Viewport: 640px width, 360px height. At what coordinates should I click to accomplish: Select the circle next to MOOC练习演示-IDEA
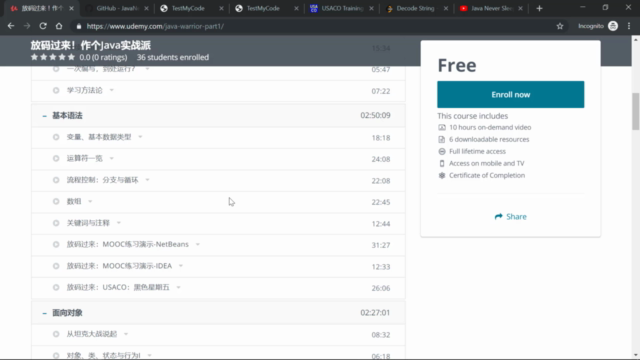tap(56, 266)
